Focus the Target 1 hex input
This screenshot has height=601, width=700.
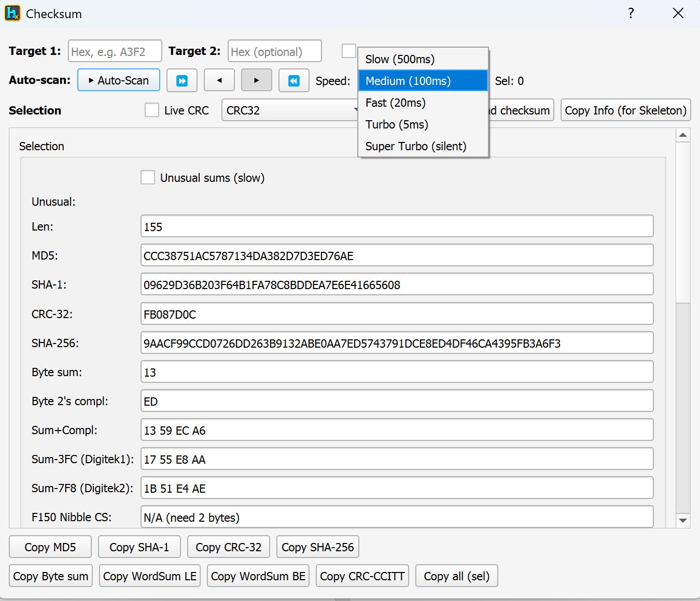pos(115,51)
